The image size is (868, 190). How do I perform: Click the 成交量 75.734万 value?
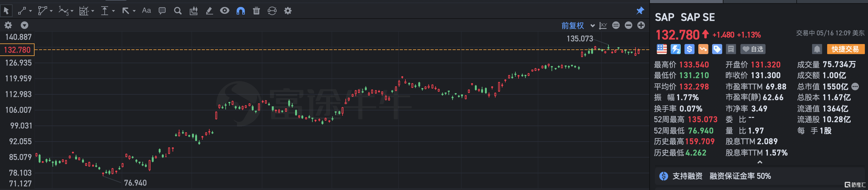click(x=839, y=64)
